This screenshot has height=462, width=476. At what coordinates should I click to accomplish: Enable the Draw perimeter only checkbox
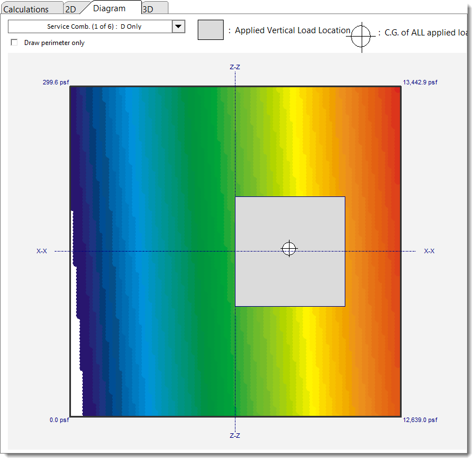(14, 42)
